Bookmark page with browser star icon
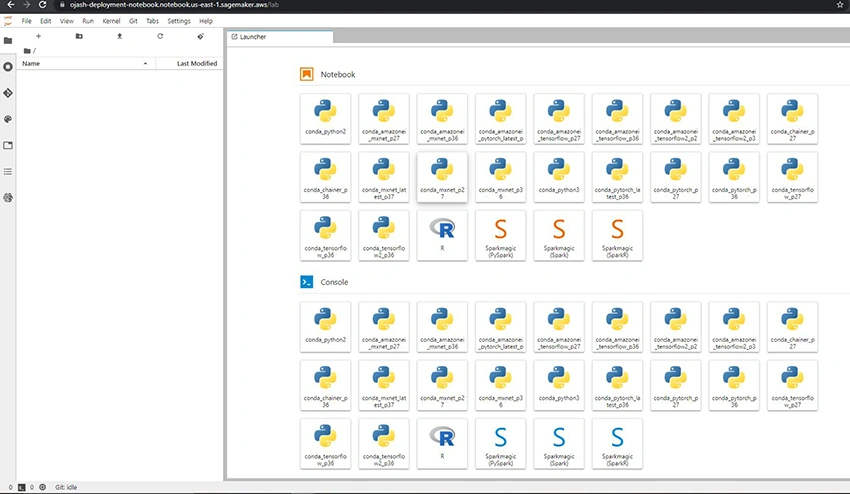The height and width of the screenshot is (494, 850). pos(840,5)
